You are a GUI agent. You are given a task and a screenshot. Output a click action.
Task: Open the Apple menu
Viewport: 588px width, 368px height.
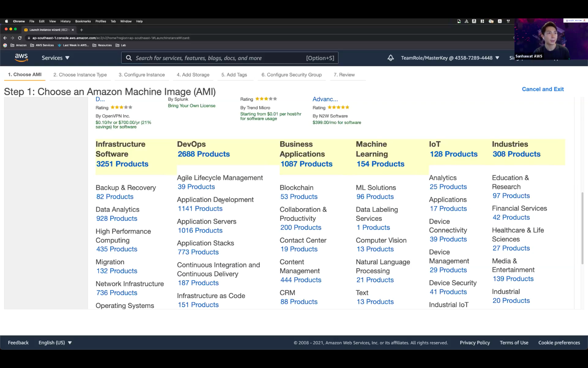coord(6,21)
